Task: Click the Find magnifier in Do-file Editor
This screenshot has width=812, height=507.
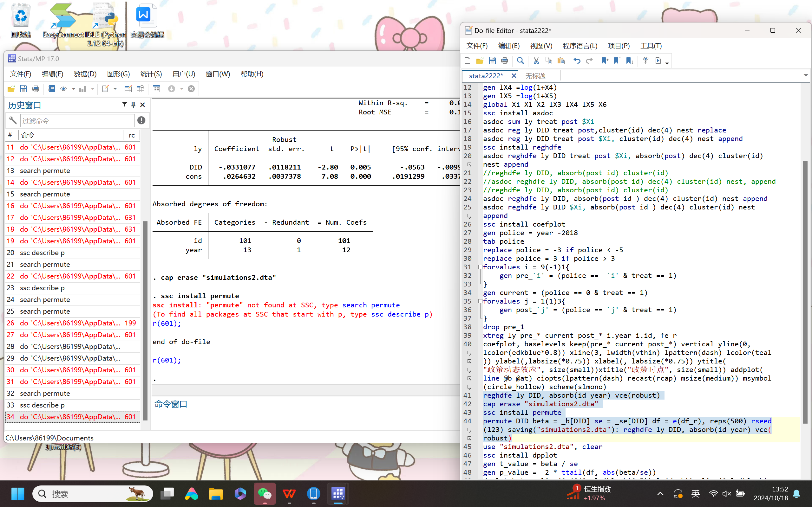Action: 520,61
